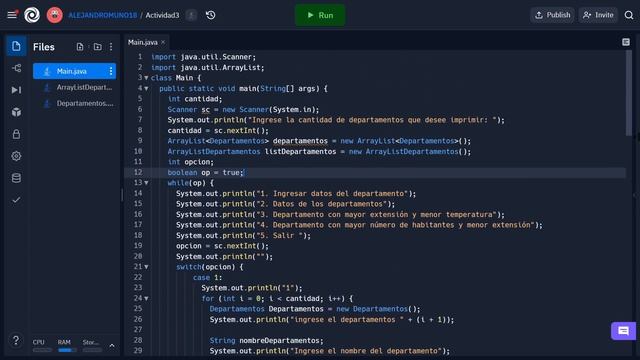This screenshot has width=640, height=360.
Task: Click the Publish button
Action: (552, 15)
